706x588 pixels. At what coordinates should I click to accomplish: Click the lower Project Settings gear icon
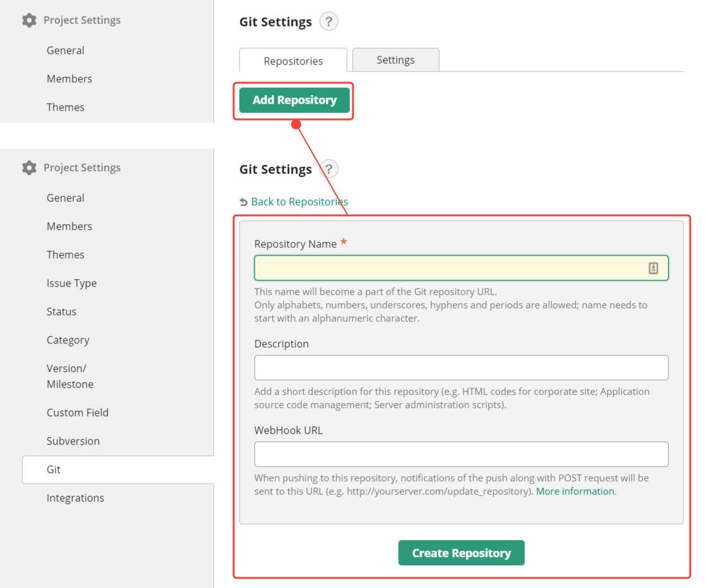pyautogui.click(x=28, y=167)
